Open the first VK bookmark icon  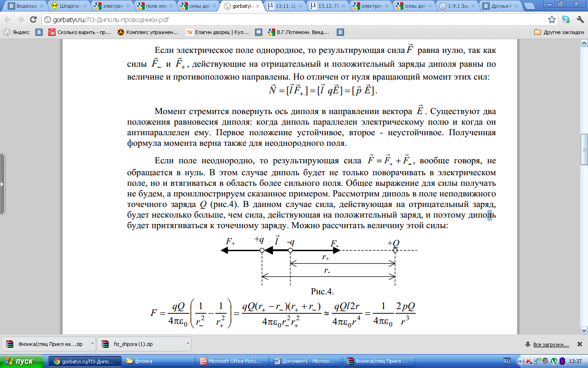point(40,32)
